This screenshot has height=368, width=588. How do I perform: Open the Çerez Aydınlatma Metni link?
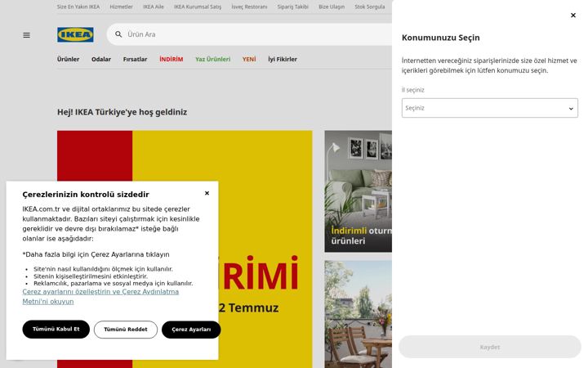click(x=100, y=297)
